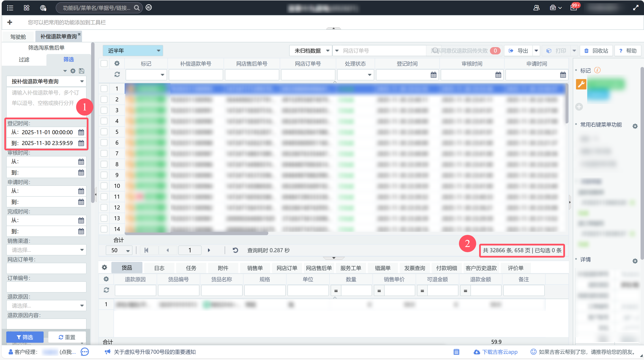Expand the 近半年 time range dropdown
Image resolution: width=644 pixels, height=360 pixels.
coord(133,51)
